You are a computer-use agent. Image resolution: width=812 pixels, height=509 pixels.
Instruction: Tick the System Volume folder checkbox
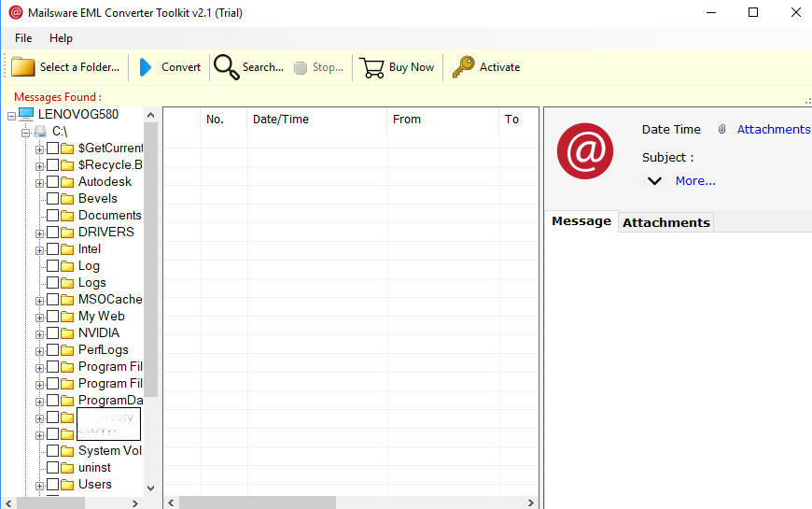[52, 451]
